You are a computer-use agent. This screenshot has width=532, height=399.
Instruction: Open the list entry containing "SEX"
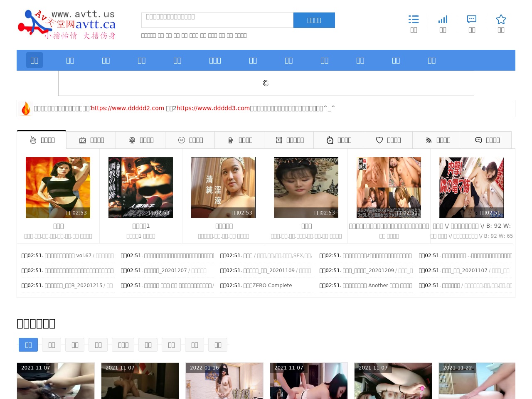click(x=266, y=256)
